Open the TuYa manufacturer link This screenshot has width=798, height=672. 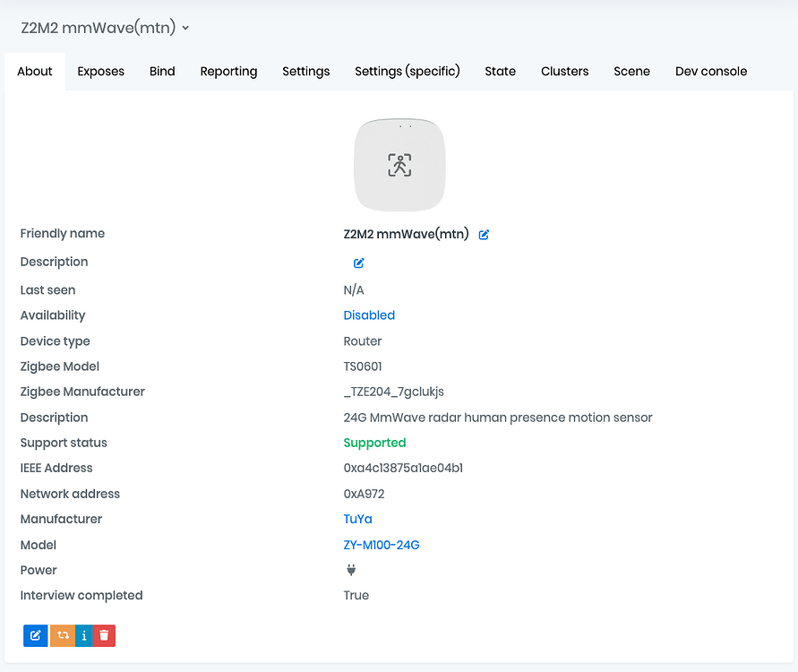click(358, 519)
